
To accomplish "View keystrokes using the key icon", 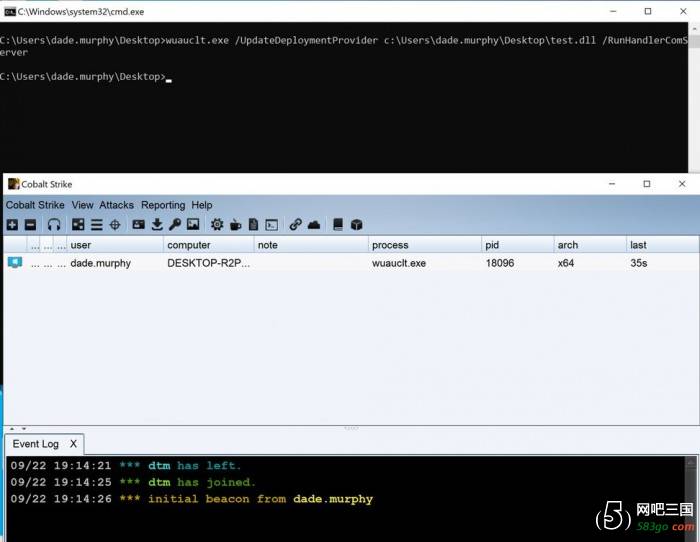I will [x=175, y=225].
